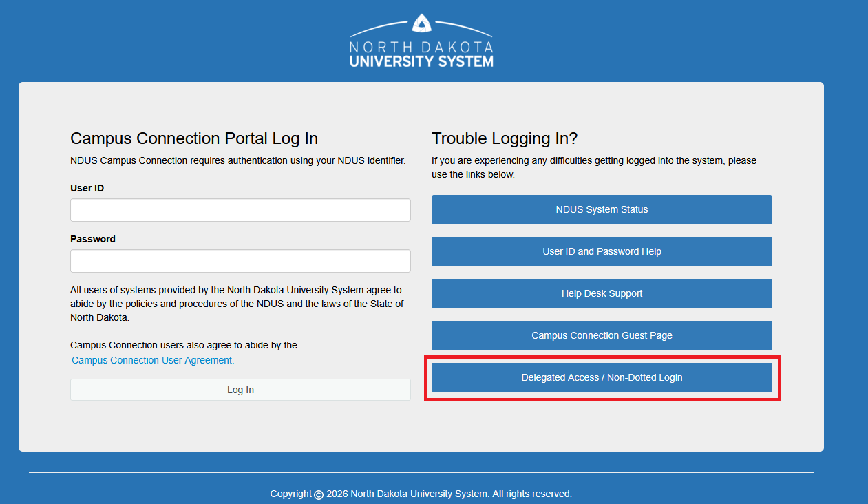Click the NDUS identifier authentication notice text
The width and height of the screenshot is (868, 504).
[x=238, y=160]
